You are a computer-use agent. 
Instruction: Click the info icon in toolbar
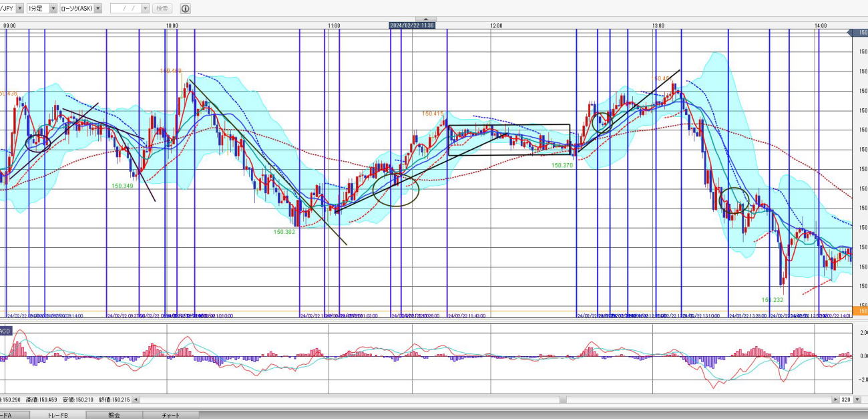tap(185, 9)
